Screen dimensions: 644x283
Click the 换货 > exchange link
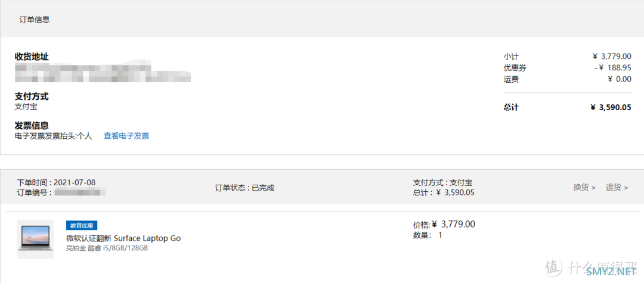[x=584, y=188]
